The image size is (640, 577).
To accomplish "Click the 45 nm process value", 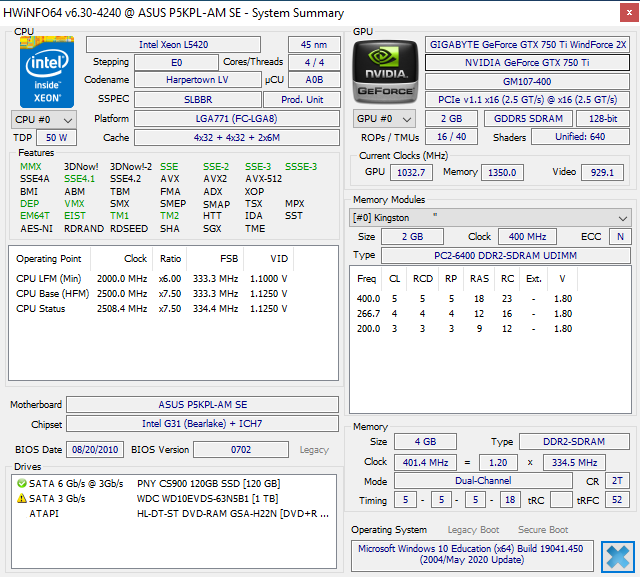I will click(x=314, y=44).
